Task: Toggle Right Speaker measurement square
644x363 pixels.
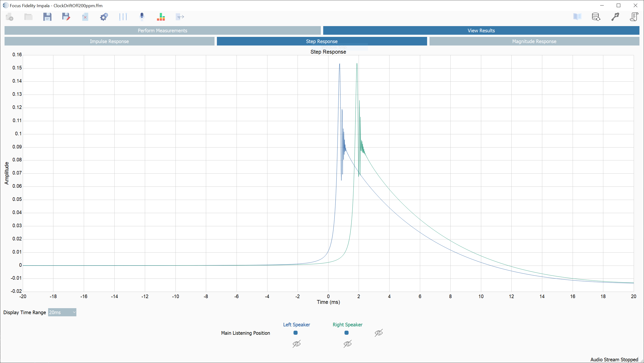Action: point(346,333)
